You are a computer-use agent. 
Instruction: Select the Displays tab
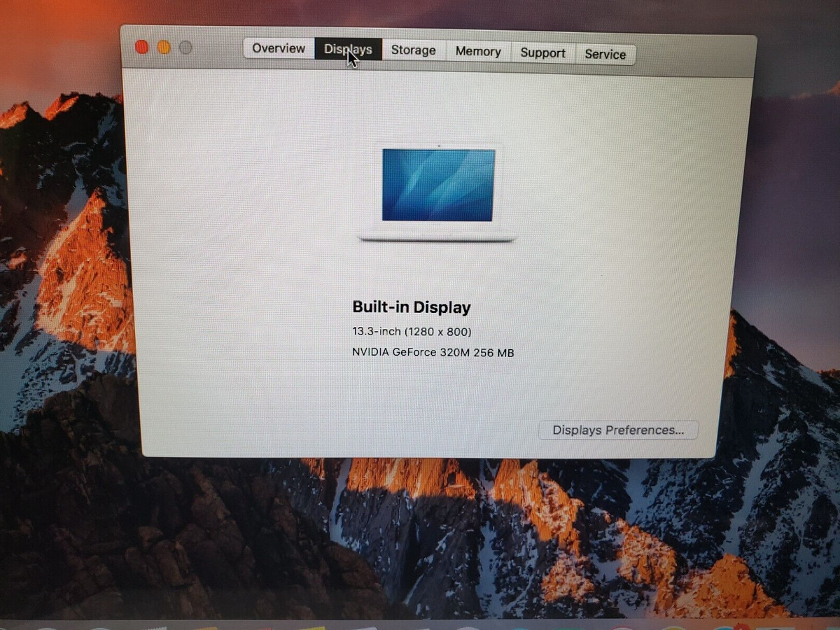tap(348, 50)
